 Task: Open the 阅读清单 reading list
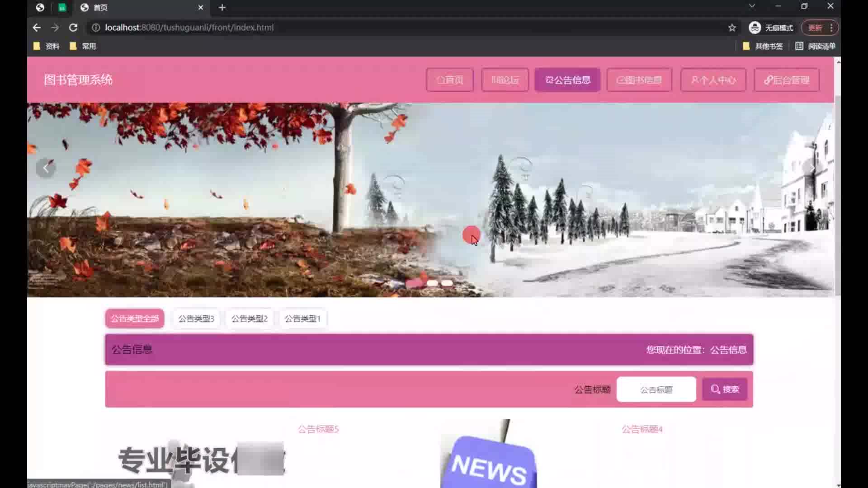[815, 46]
